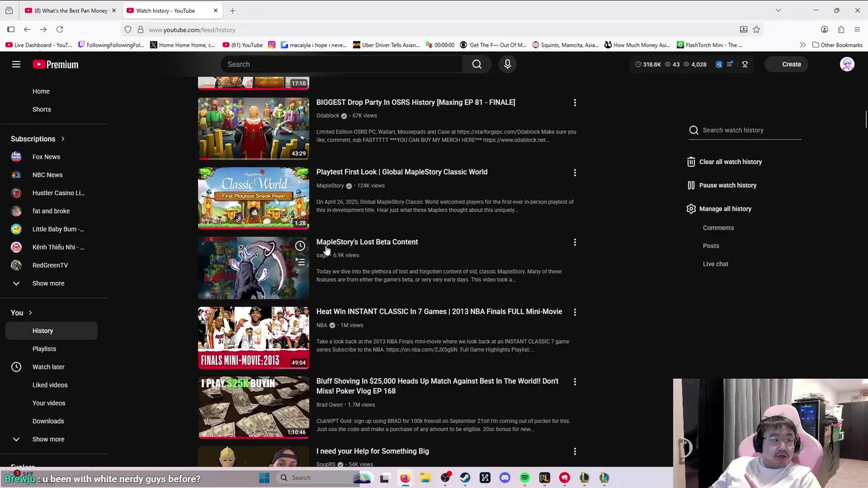Viewport: 868px width, 488px height.
Task: Click Clear all watch history
Action: [730, 162]
